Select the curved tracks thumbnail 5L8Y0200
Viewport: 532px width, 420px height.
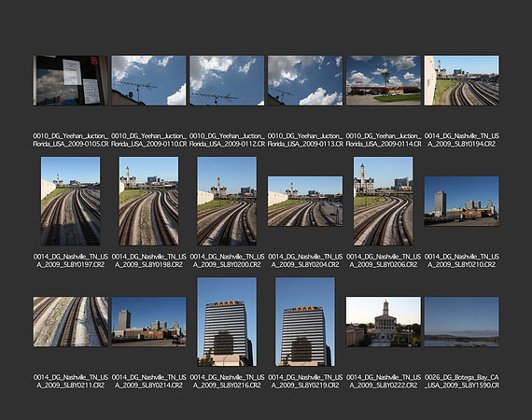[x=227, y=201]
